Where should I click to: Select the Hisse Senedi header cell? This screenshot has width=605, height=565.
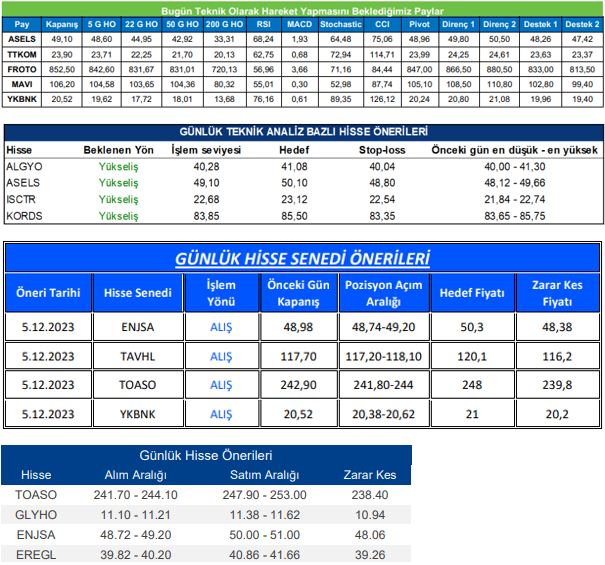(x=138, y=293)
